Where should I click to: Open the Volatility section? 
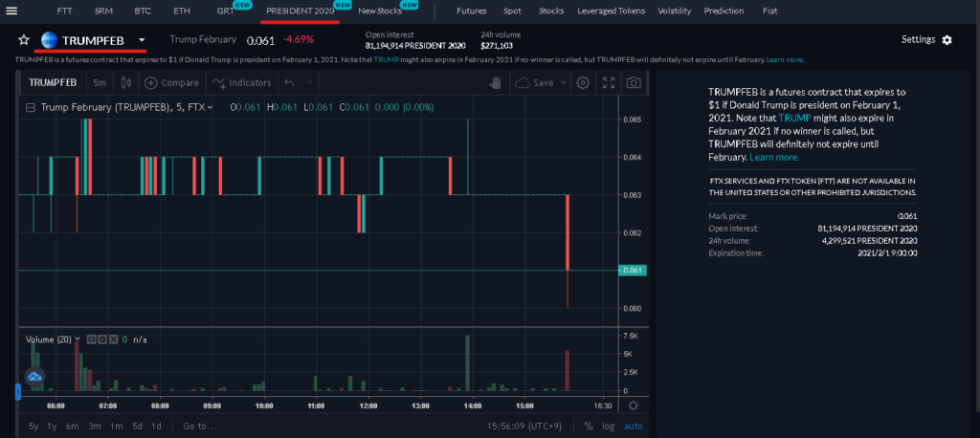(x=675, y=11)
